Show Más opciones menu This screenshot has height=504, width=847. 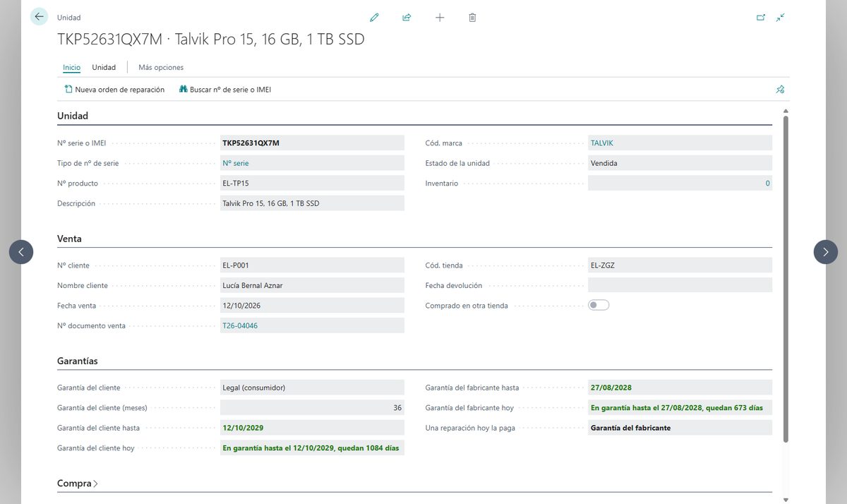click(161, 68)
